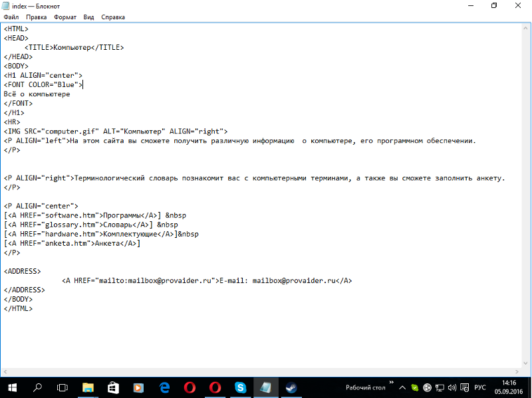This screenshot has height=398, width=532.
Task: Show hidden system tray icons
Action: (x=404, y=387)
